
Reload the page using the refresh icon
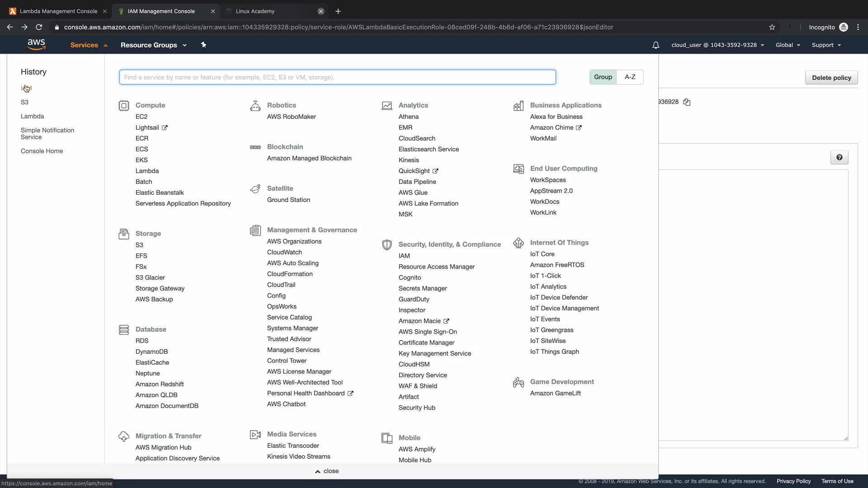tap(39, 27)
